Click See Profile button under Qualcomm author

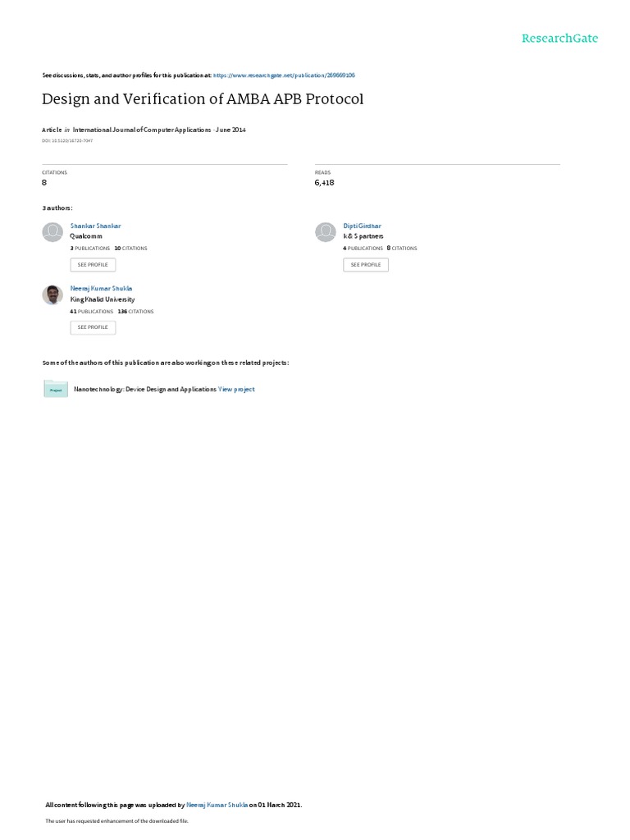93,265
